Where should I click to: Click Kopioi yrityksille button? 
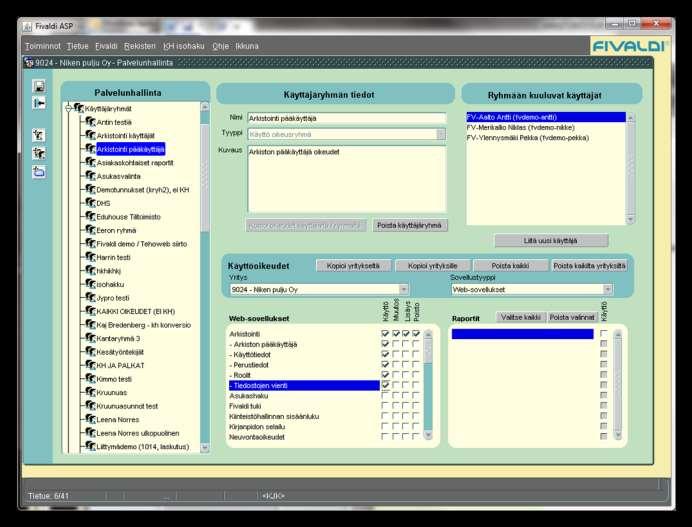pos(432,266)
